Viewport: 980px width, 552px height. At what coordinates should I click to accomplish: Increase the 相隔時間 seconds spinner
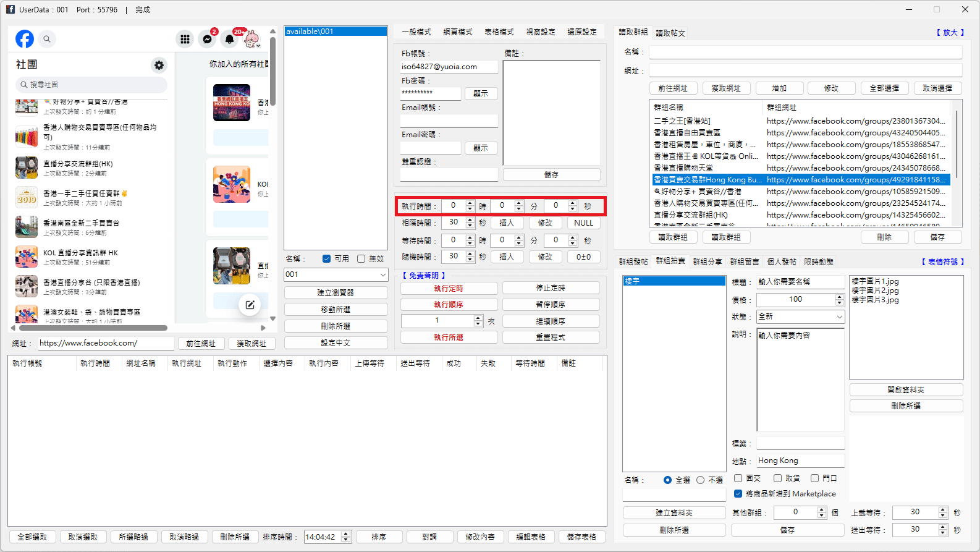(x=470, y=220)
